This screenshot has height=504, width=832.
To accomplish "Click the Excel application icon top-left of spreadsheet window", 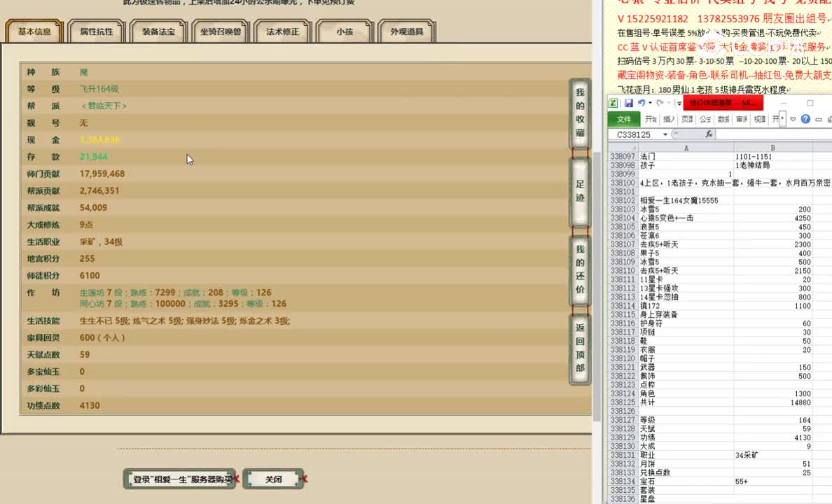I will click(x=613, y=103).
